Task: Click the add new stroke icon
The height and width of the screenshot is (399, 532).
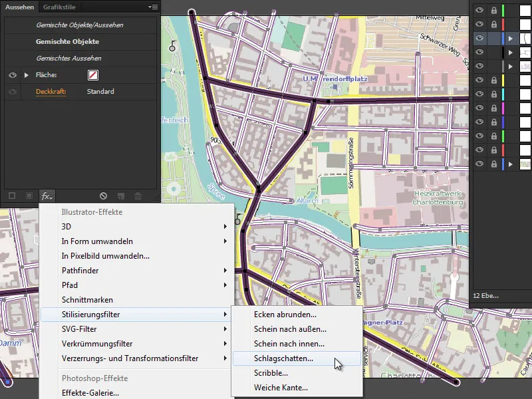Action: (12, 196)
